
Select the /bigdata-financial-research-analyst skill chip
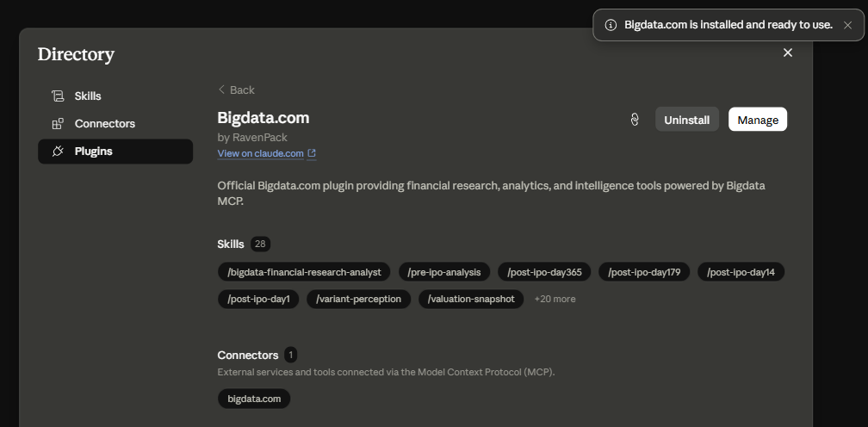coord(304,272)
